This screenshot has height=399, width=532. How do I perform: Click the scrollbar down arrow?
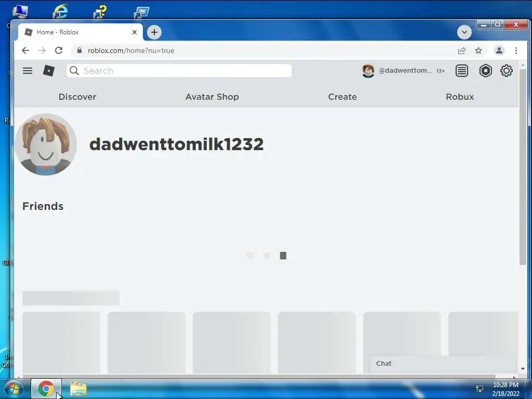(x=523, y=369)
